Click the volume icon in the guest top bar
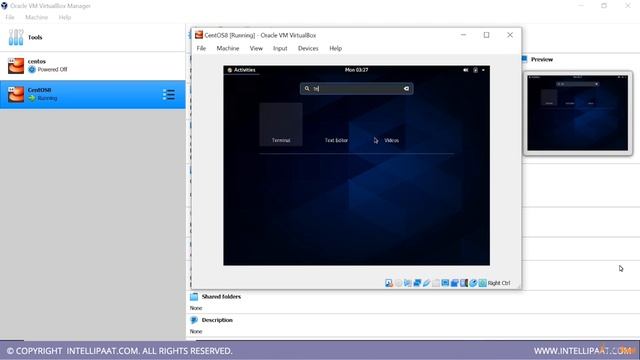The height and width of the screenshot is (360, 640). point(466,70)
